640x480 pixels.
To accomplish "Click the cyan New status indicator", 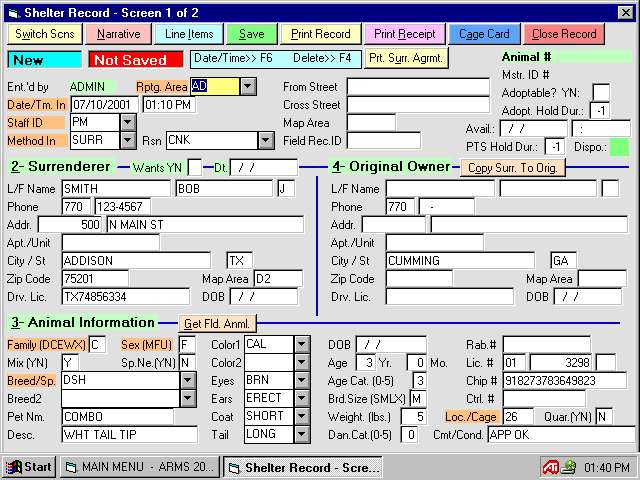I will 44,60.
